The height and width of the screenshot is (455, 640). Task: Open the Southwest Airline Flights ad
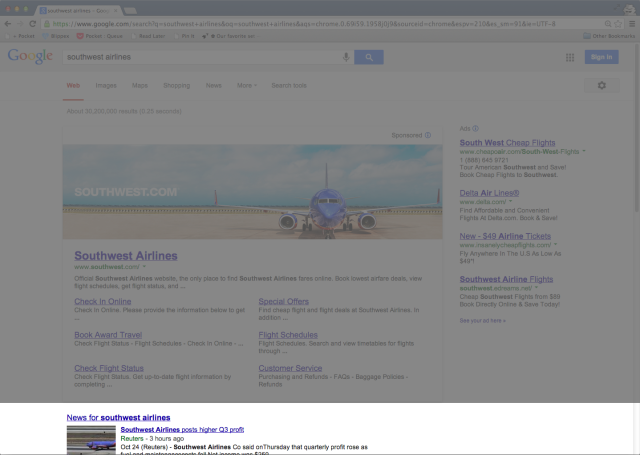pyautogui.click(x=506, y=280)
